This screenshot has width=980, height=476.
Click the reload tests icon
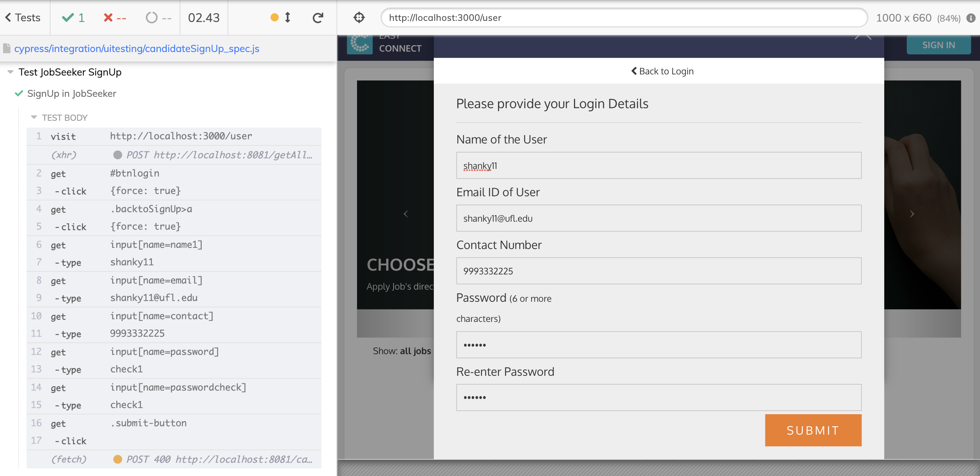[318, 18]
